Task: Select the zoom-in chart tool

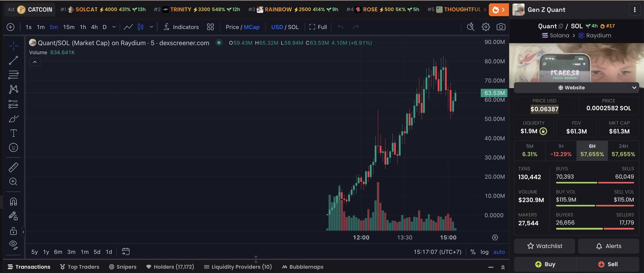Action: [13, 181]
